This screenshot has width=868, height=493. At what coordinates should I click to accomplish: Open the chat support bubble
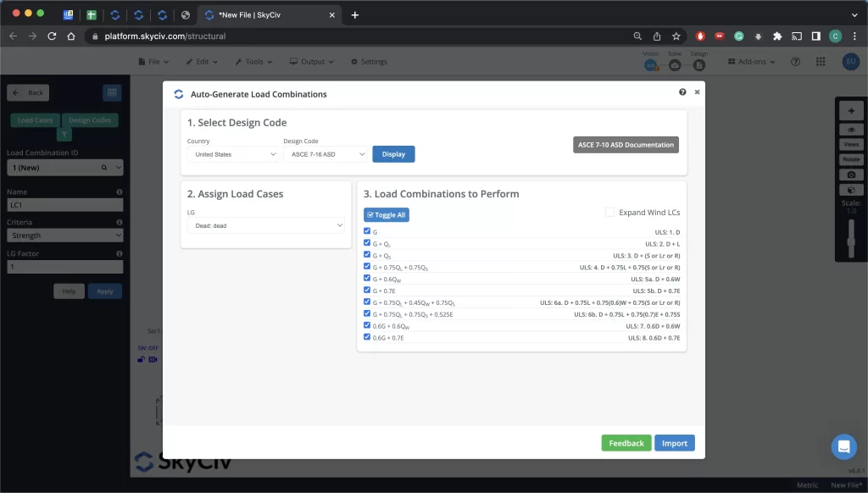click(843, 446)
